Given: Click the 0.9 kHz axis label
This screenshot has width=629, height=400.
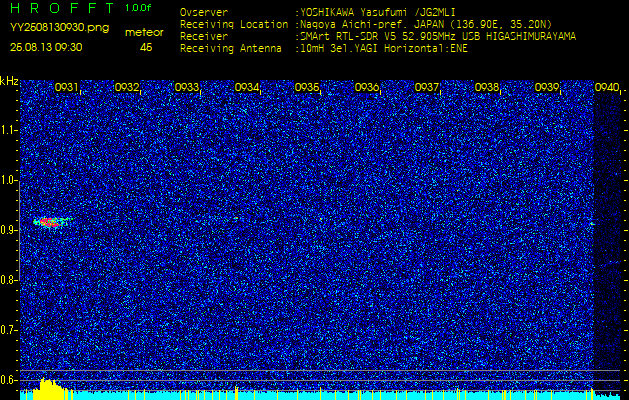Looking at the screenshot, I should click(9, 230).
